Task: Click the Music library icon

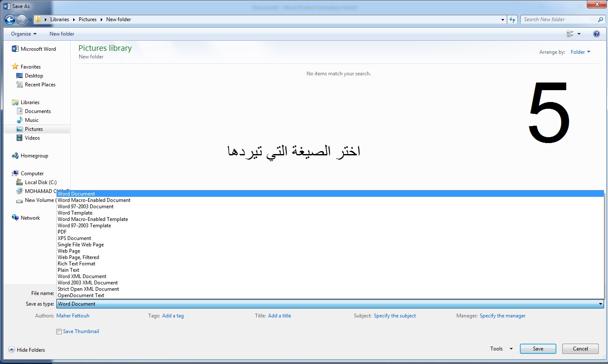Action: coord(19,120)
